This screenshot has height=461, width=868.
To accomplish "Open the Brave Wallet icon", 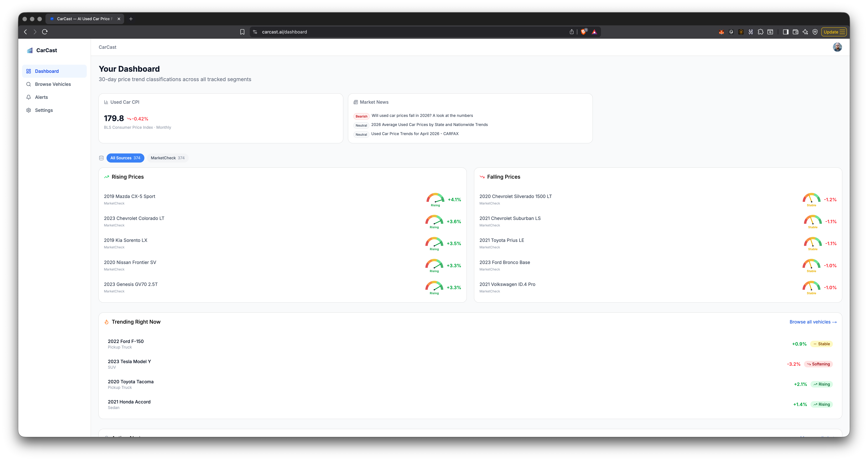I will pyautogui.click(x=796, y=32).
